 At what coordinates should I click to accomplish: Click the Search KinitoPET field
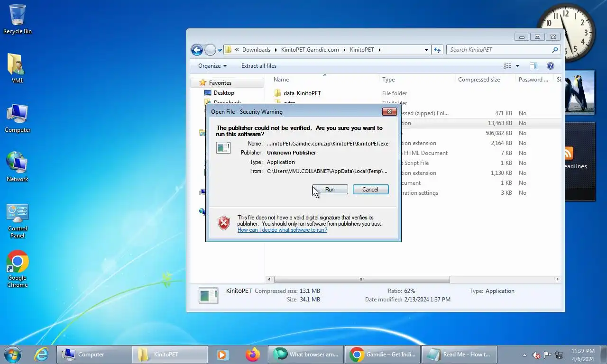[503, 50]
